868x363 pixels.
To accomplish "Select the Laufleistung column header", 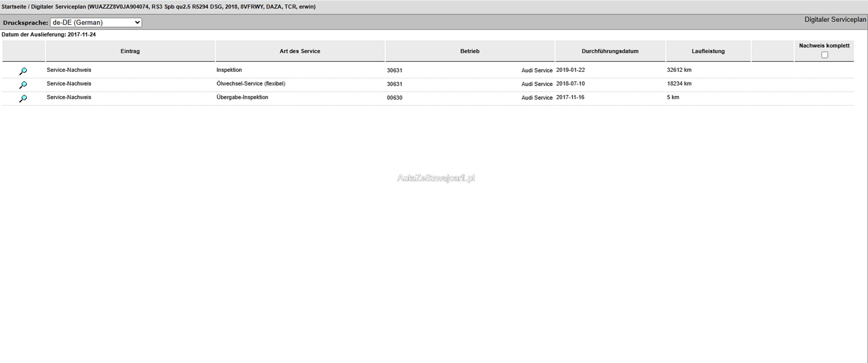I will click(708, 51).
